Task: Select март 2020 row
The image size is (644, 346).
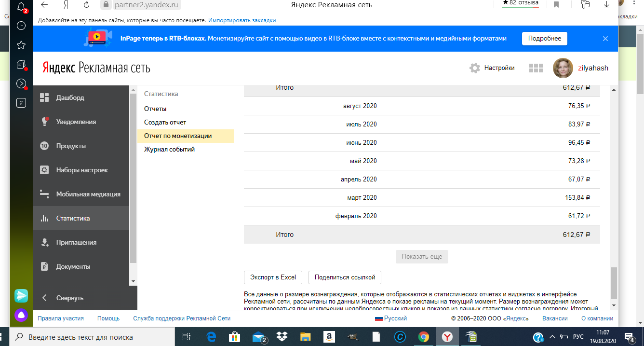Action: pos(422,197)
